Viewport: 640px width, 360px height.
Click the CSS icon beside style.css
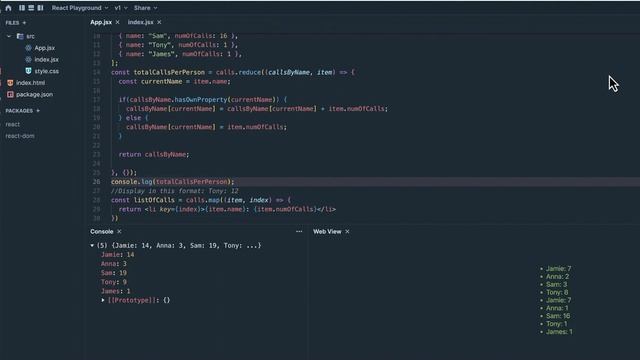[x=28, y=71]
